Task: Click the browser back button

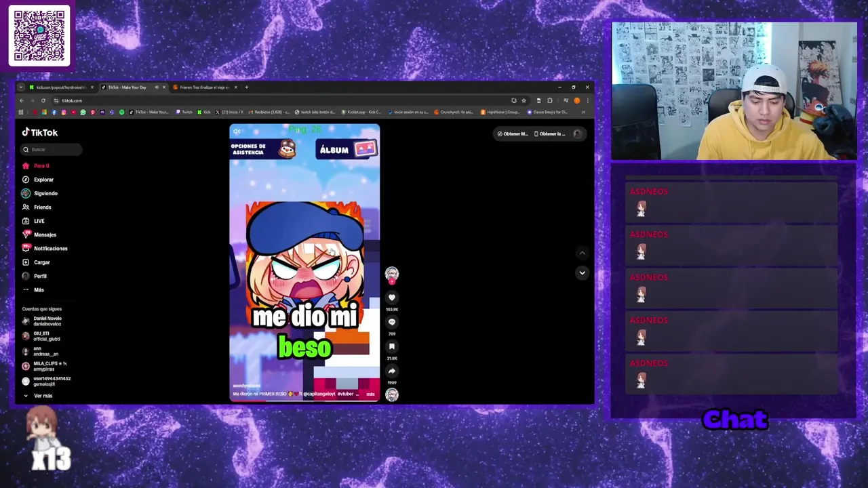Action: tap(21, 100)
